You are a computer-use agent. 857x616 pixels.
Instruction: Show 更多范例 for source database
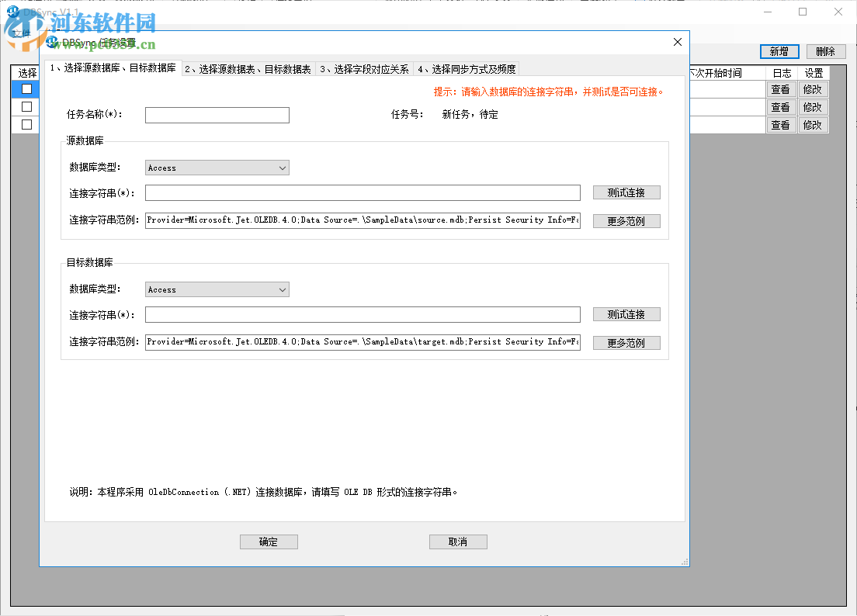pos(626,221)
